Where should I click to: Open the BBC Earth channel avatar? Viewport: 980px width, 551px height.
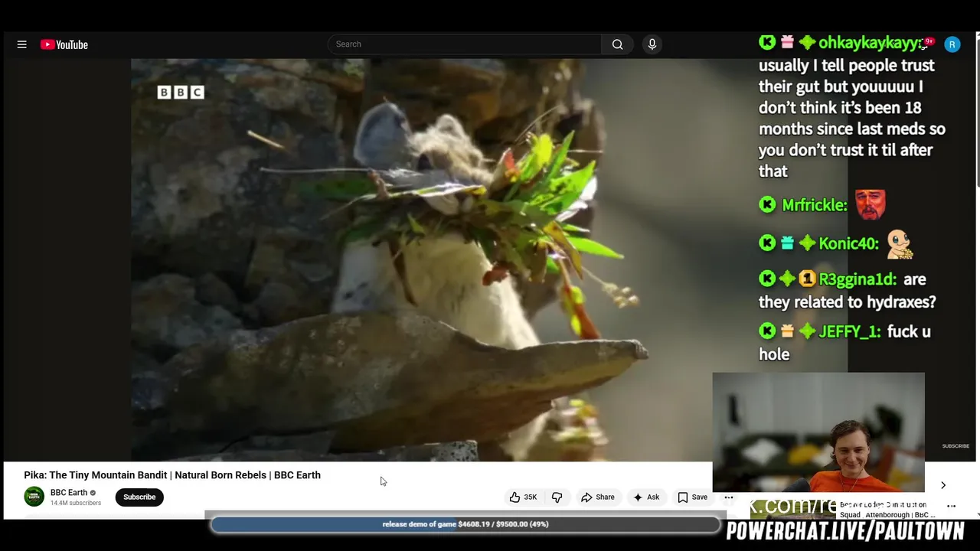(x=34, y=497)
